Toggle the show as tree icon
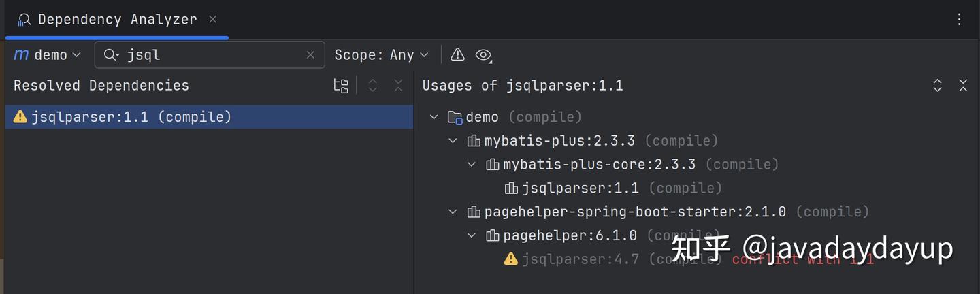Viewport: 980px width, 294px height. pyautogui.click(x=341, y=86)
